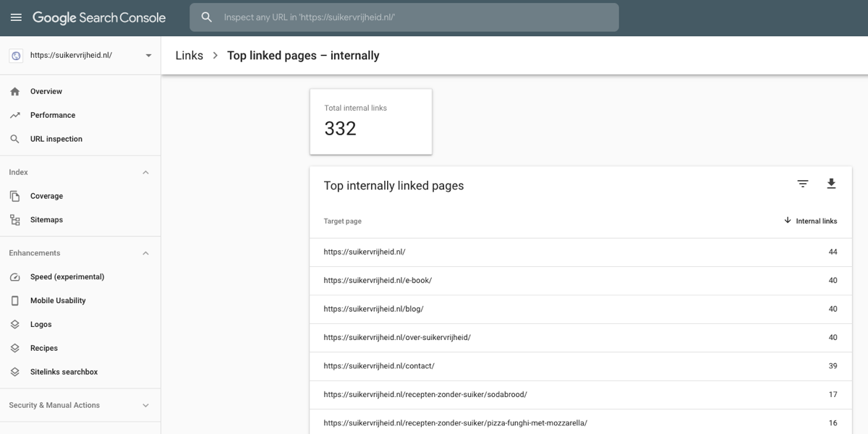Open Recipes enhancement report
This screenshot has width=868, height=434.
(x=44, y=349)
